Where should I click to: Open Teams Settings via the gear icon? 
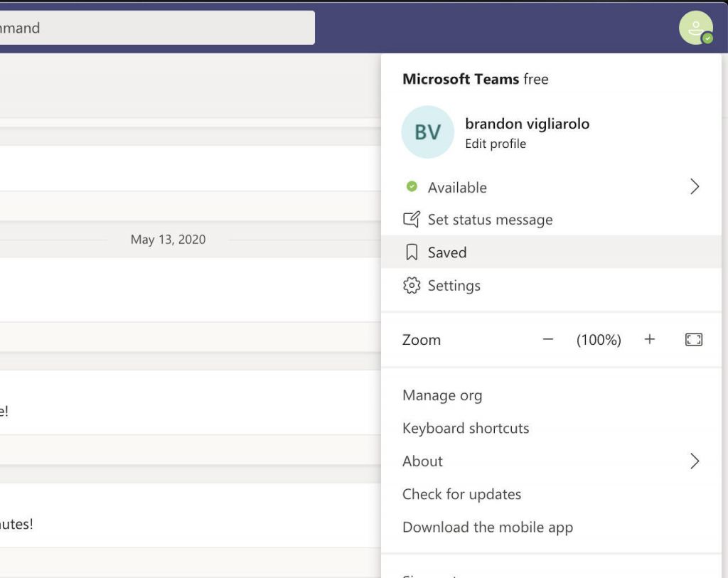click(x=411, y=285)
